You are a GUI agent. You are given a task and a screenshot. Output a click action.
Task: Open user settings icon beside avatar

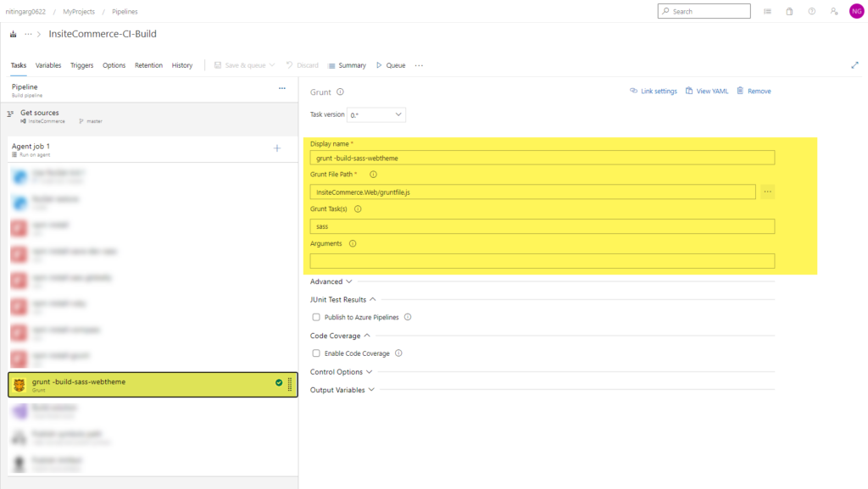pos(834,11)
